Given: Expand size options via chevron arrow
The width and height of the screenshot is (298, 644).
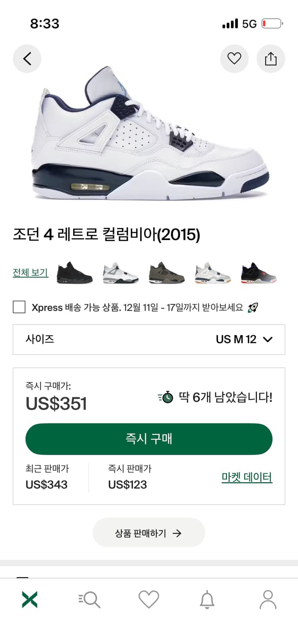Looking at the screenshot, I should click(268, 340).
